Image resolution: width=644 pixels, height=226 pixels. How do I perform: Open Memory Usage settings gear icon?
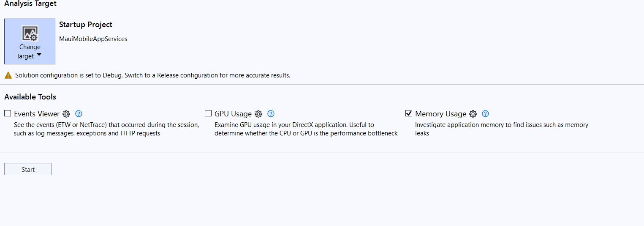click(473, 114)
